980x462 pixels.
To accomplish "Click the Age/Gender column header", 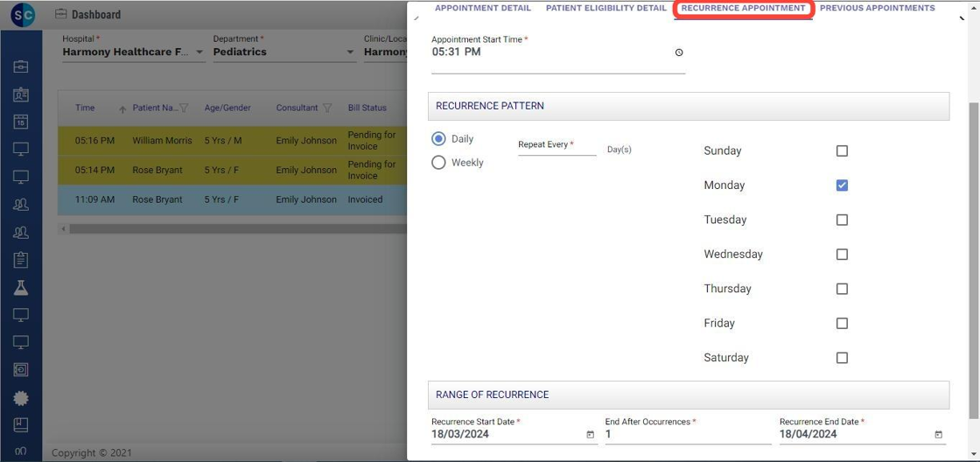I will pyautogui.click(x=227, y=108).
